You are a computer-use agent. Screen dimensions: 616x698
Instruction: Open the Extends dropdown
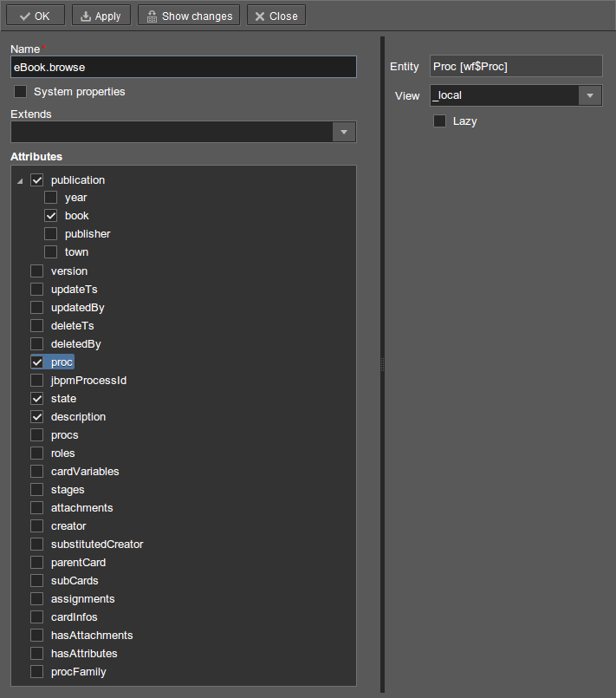click(344, 132)
